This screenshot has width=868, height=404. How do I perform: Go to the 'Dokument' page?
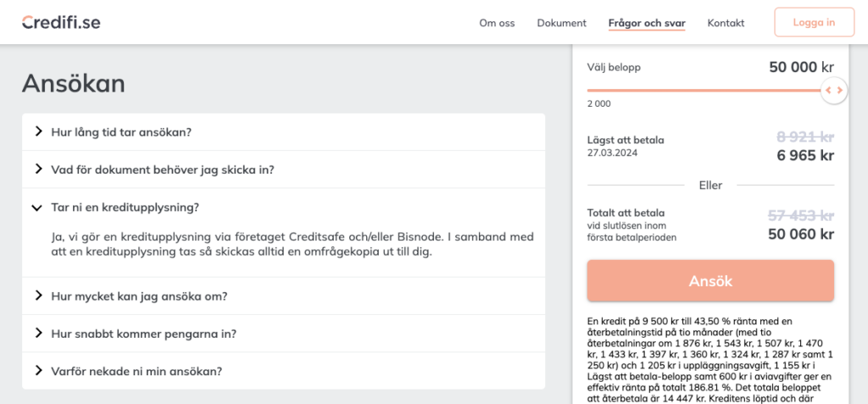click(x=561, y=23)
